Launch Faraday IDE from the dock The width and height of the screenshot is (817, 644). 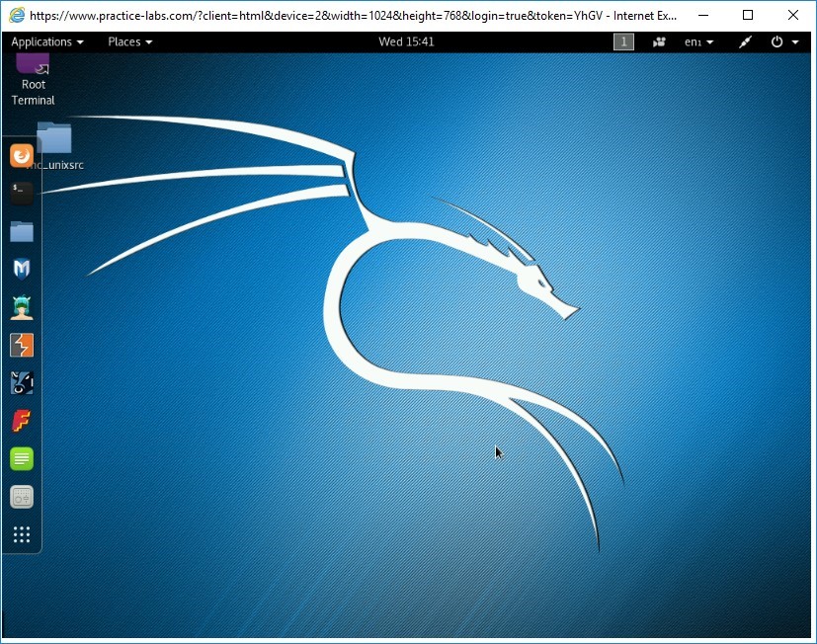[x=21, y=420]
